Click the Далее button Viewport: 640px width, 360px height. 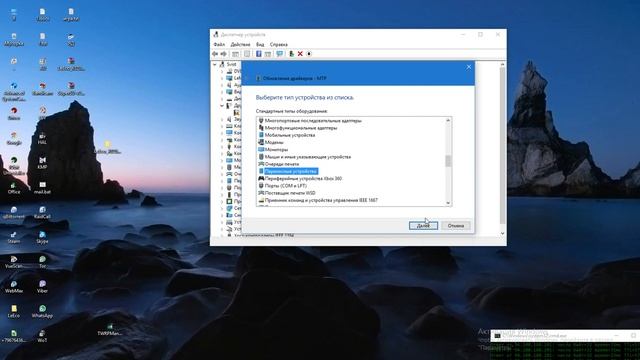423,226
